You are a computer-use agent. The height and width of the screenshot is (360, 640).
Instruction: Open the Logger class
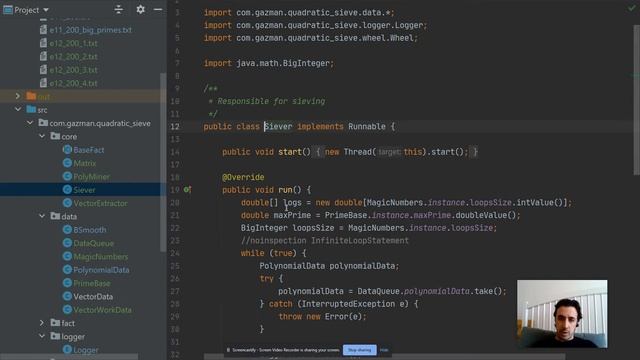coord(86,350)
